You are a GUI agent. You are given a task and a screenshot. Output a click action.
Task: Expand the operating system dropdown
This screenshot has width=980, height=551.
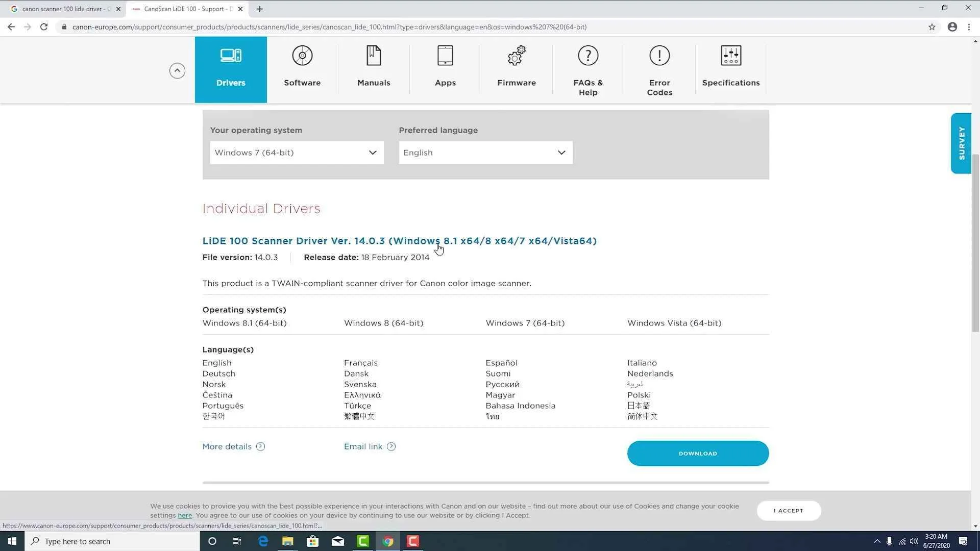pos(297,153)
